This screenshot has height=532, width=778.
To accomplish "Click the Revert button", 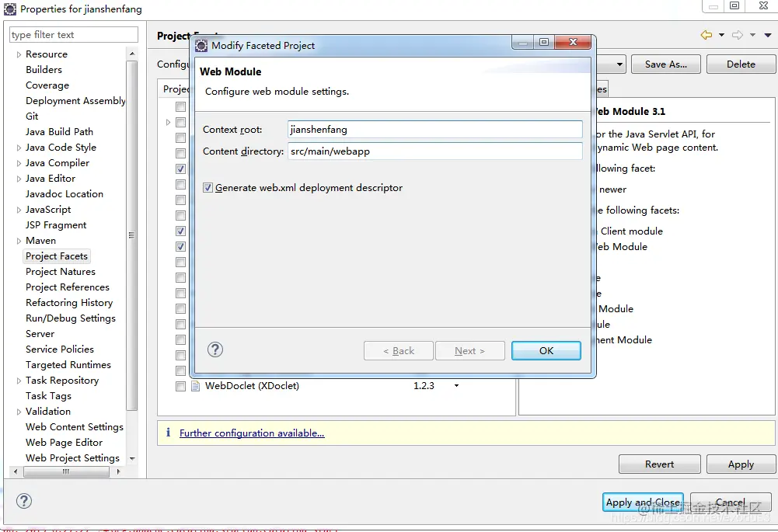I will click(x=659, y=464).
